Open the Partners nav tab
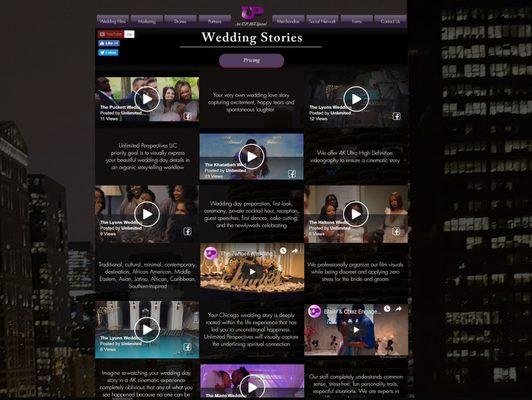This screenshot has width=532, height=400. (x=214, y=21)
